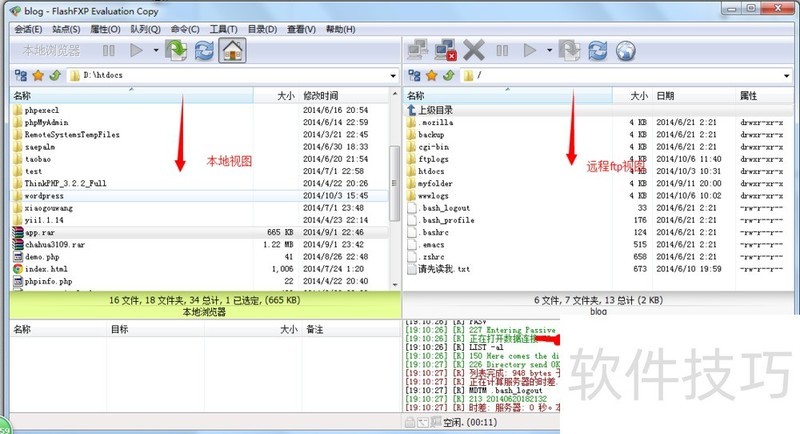Click the local folder tree icon
Image resolution: width=800 pixels, height=434 pixels.
21,75
